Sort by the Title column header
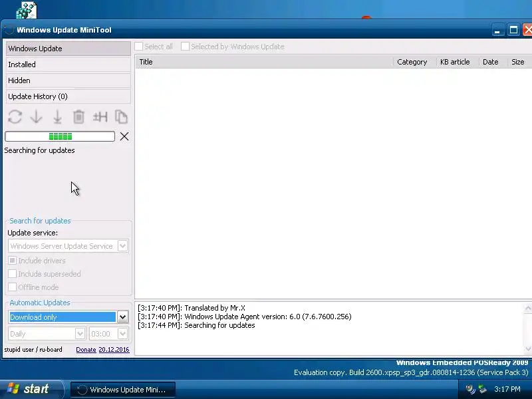This screenshot has width=532, height=399. pos(264,62)
